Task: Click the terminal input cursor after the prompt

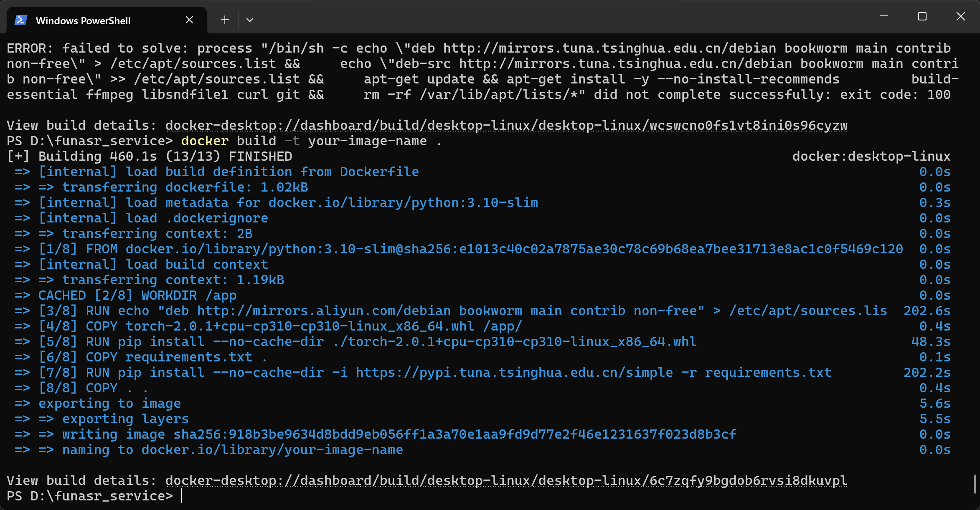Action: pos(183,495)
